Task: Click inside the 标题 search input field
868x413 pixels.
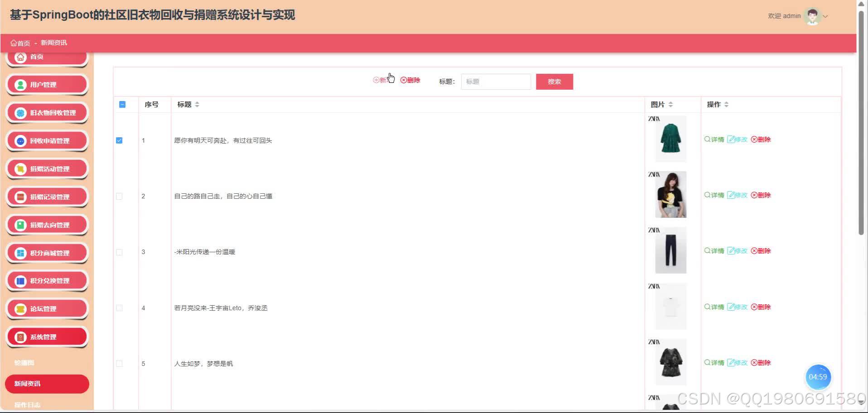Action: point(496,82)
